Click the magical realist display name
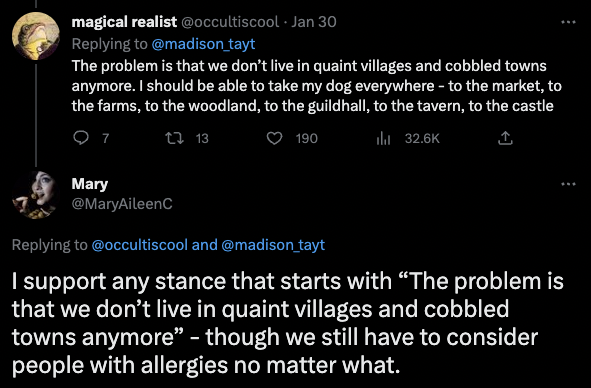591x388 pixels. tap(124, 22)
